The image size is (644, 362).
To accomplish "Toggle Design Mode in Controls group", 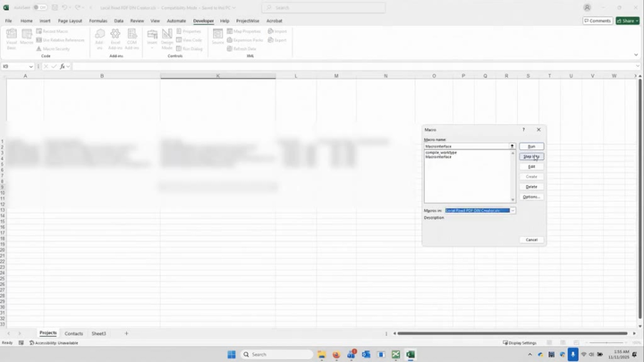I will pyautogui.click(x=166, y=39).
